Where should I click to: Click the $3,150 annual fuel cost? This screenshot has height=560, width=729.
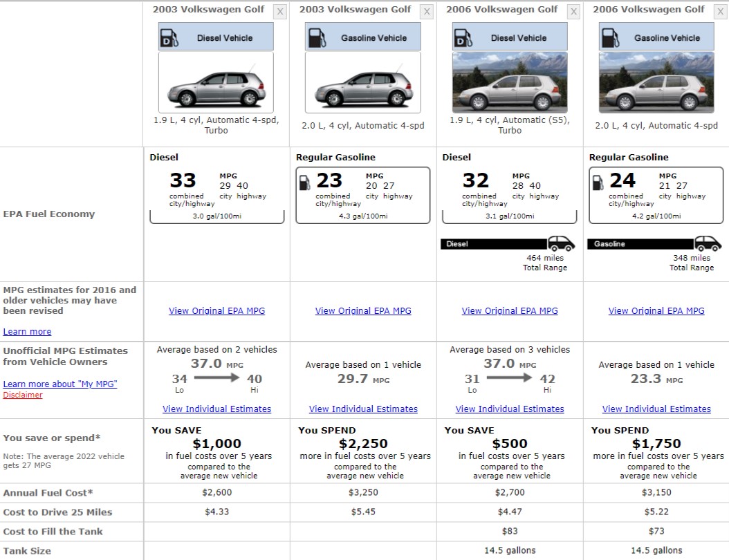pos(656,493)
